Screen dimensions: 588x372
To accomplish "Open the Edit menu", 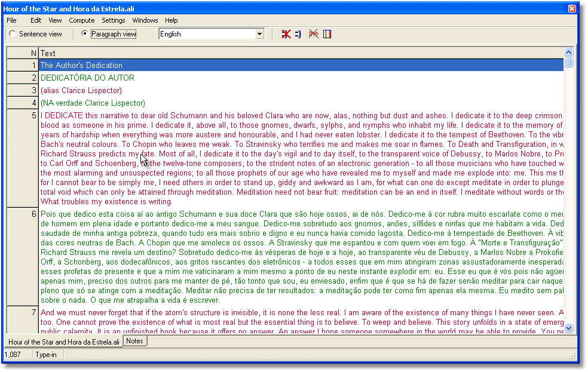I will coord(36,20).
